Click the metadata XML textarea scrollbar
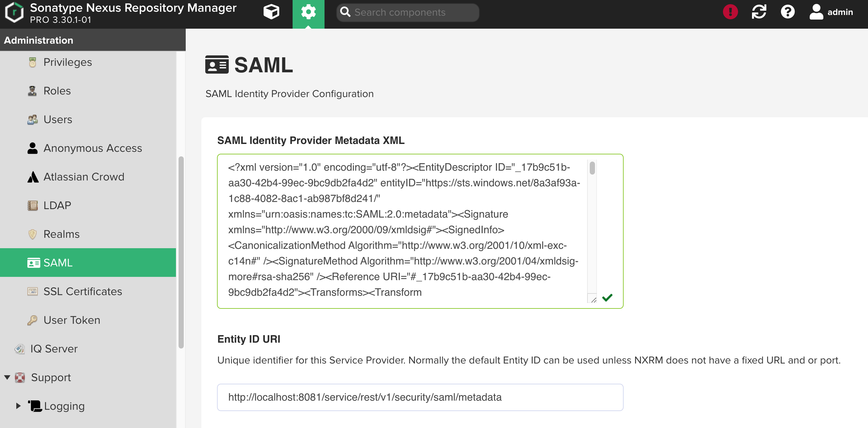 [x=592, y=168]
